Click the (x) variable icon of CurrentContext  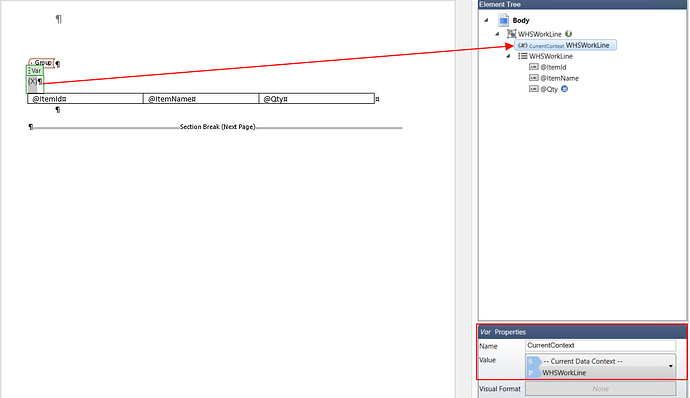point(522,45)
